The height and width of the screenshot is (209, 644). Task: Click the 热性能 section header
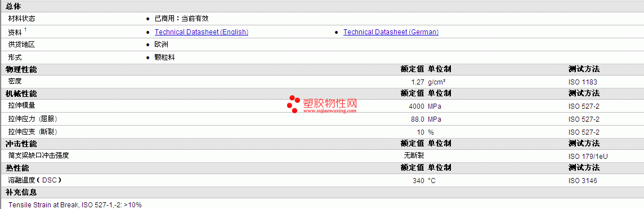(17, 168)
